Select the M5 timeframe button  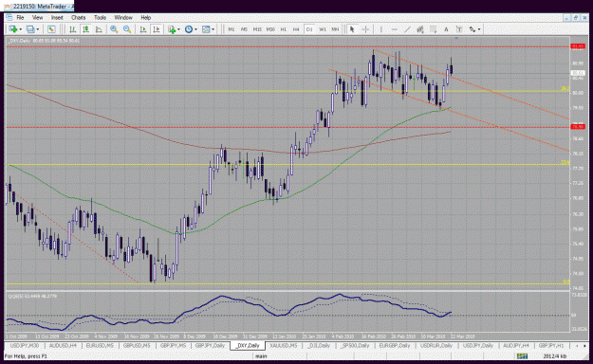pyautogui.click(x=244, y=29)
